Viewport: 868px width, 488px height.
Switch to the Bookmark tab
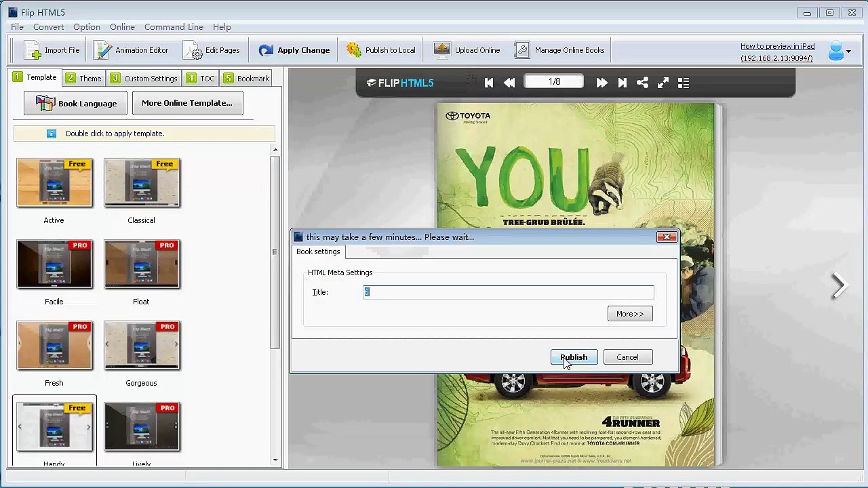pos(246,79)
